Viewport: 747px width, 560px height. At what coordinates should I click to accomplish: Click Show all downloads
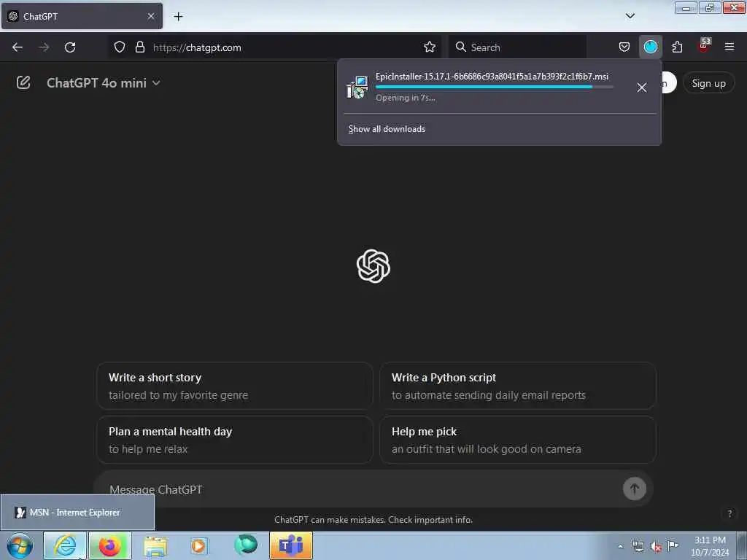(x=387, y=129)
